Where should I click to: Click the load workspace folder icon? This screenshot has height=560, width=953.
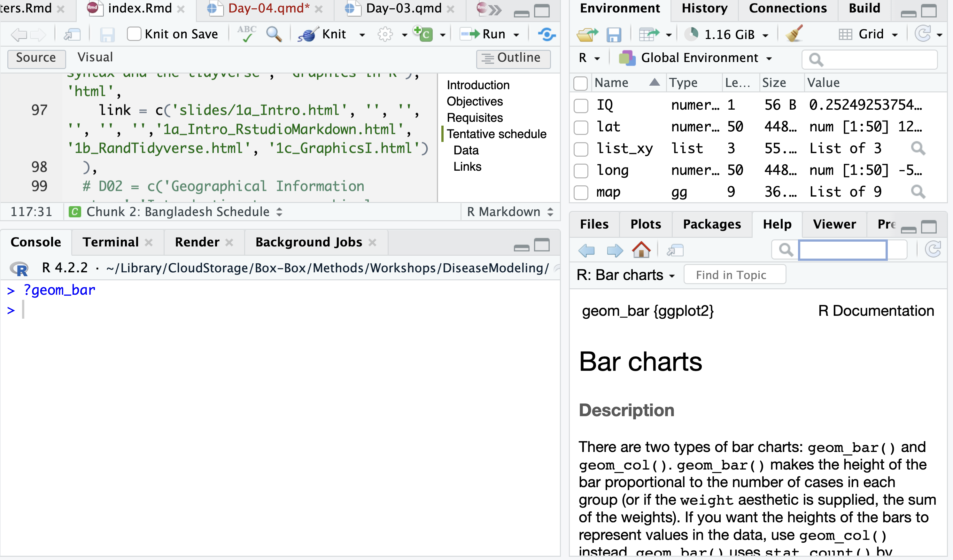[586, 35]
